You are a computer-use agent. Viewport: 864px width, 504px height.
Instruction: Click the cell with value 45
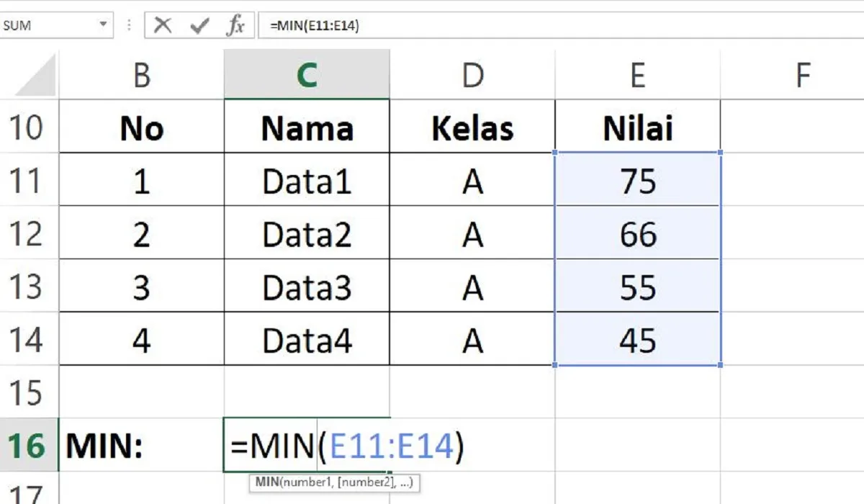[x=638, y=339]
